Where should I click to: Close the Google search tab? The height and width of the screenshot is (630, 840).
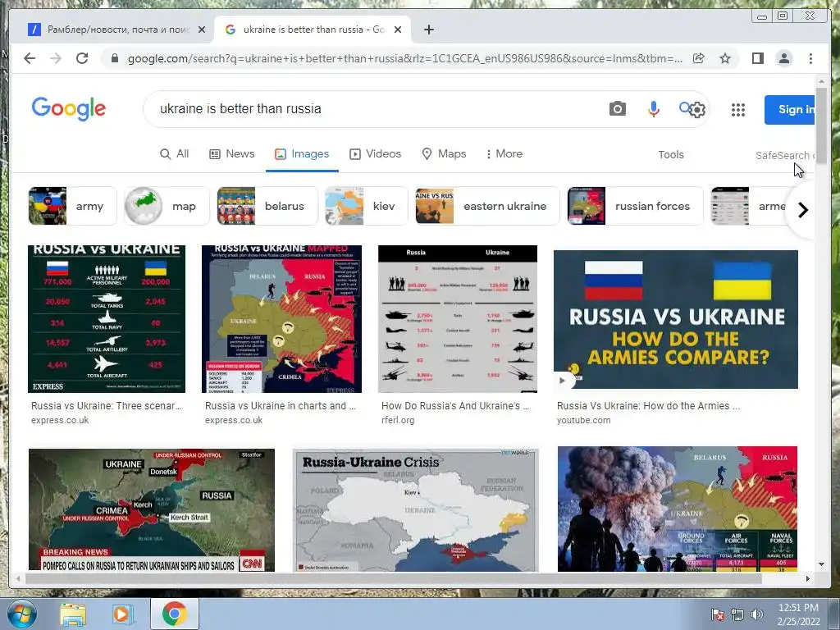click(x=398, y=30)
